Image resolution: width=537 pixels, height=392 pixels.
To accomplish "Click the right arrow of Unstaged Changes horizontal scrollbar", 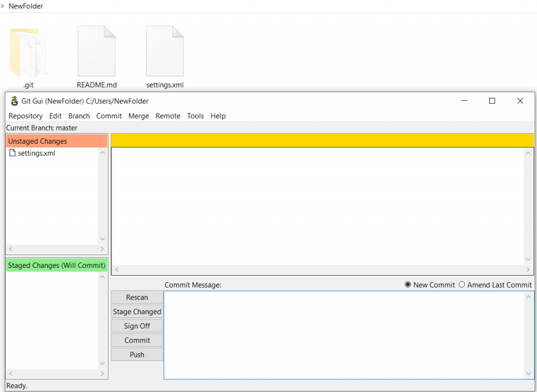I will point(103,249).
